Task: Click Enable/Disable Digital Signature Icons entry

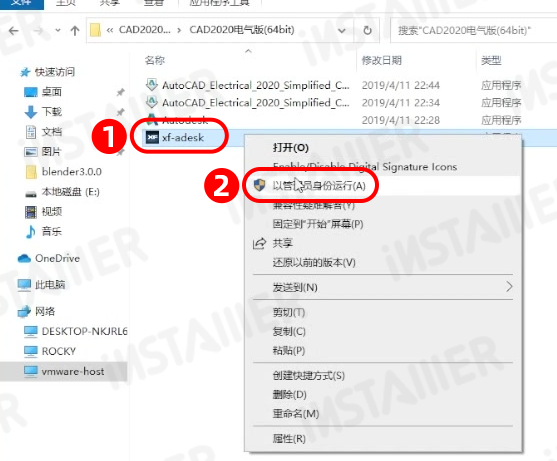Action: click(383, 167)
